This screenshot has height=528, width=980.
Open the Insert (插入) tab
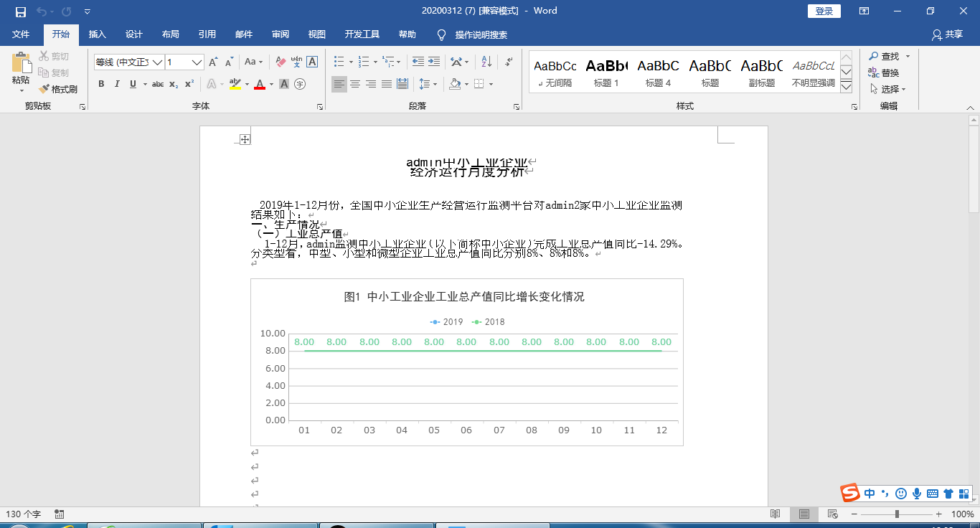tap(97, 34)
